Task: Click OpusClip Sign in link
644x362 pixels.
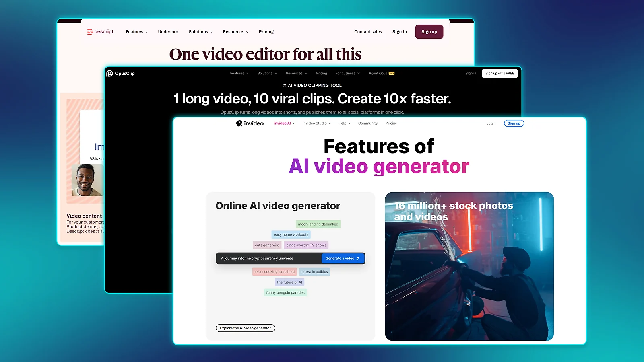Action: pos(471,74)
